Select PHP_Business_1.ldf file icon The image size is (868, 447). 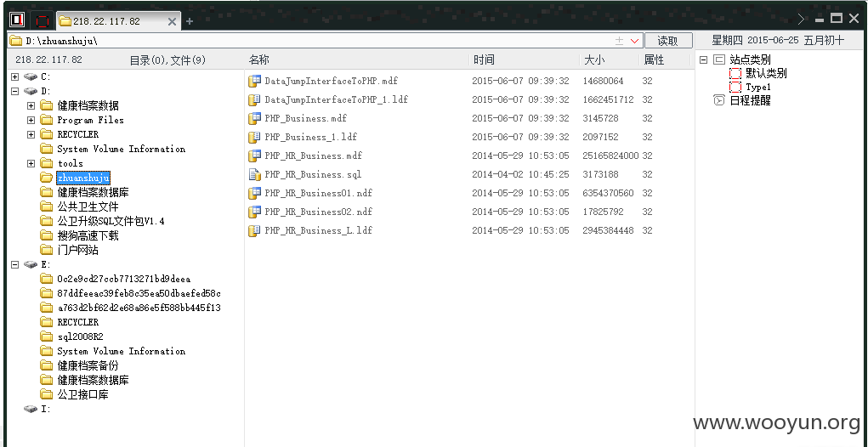pyautogui.click(x=254, y=137)
